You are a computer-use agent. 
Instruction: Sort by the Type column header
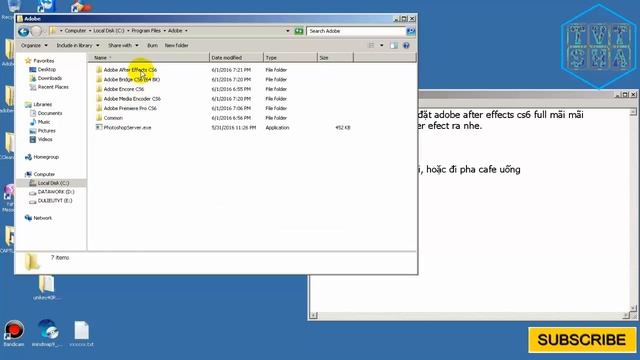pos(290,58)
